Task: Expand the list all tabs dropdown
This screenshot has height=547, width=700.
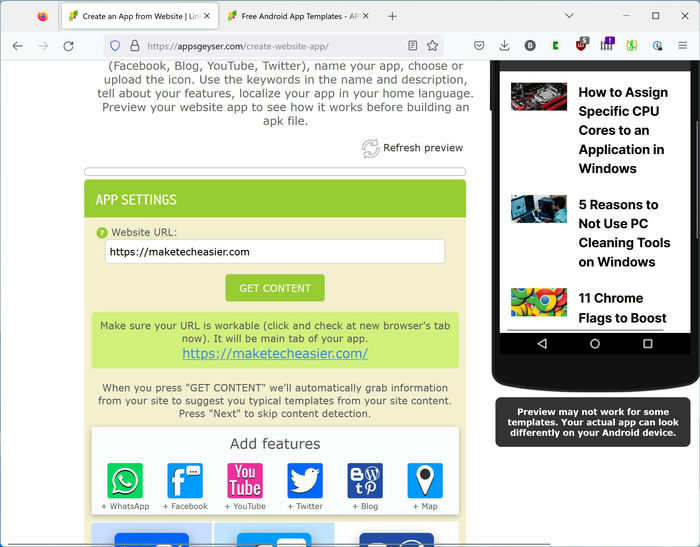Action: pos(569,16)
